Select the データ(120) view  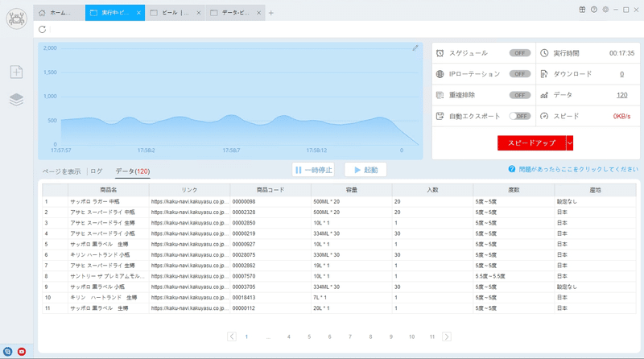(132, 171)
